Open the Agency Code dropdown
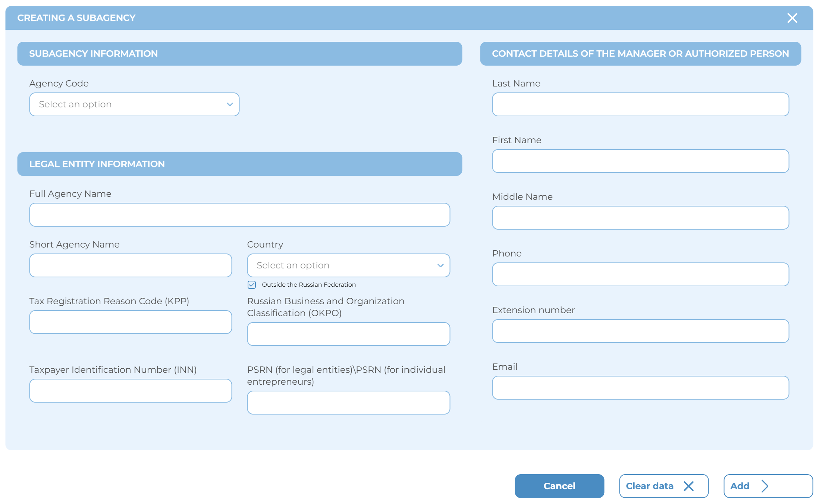 pos(134,104)
